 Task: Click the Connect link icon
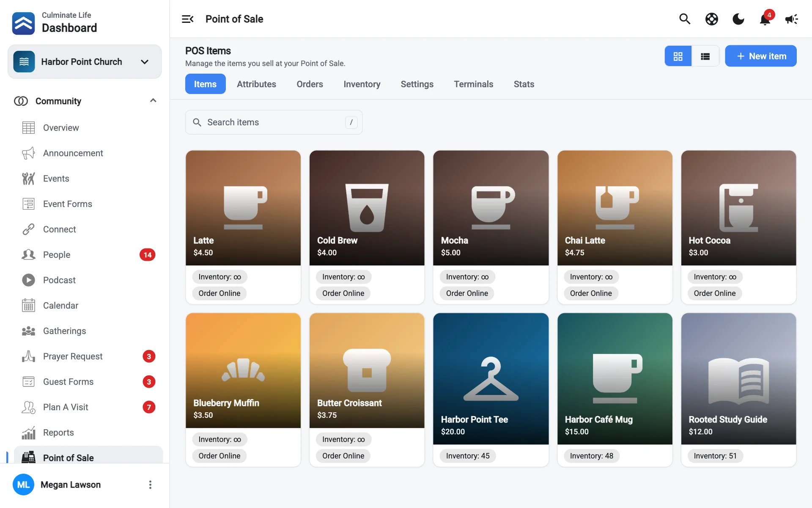tap(28, 229)
